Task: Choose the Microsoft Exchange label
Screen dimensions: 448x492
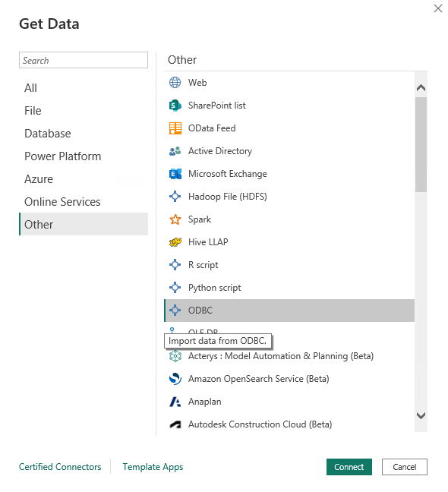Action: click(x=228, y=174)
